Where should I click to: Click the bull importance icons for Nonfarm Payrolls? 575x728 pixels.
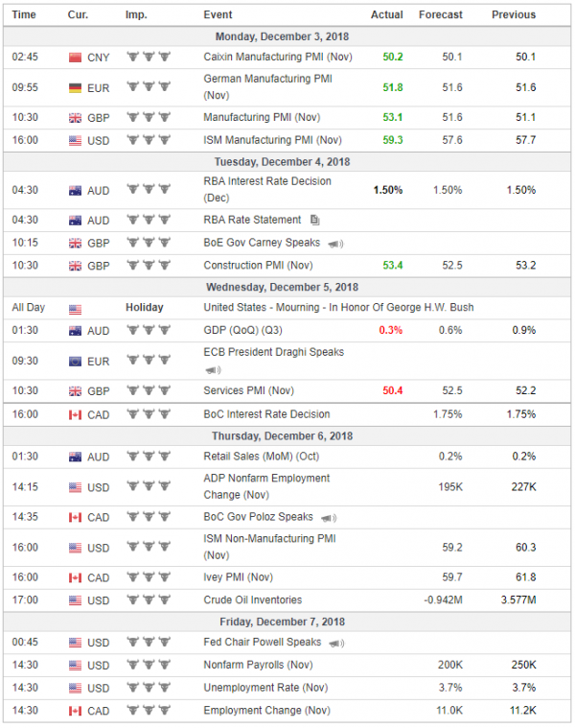(x=149, y=665)
